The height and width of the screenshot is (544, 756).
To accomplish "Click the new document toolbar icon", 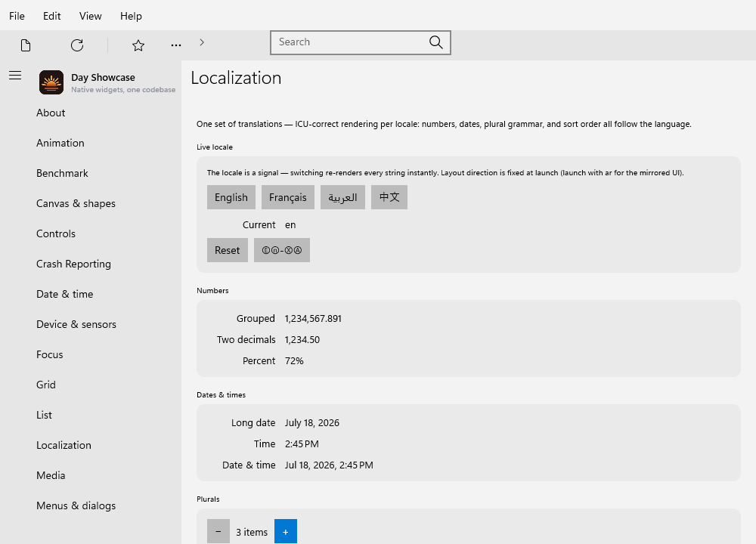I will [26, 45].
